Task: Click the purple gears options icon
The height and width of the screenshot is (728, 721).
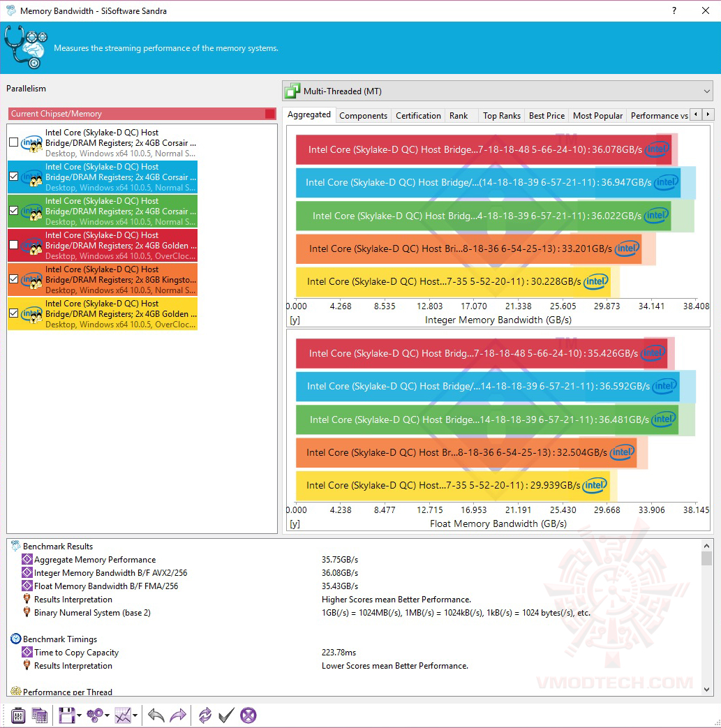Action: [x=95, y=715]
